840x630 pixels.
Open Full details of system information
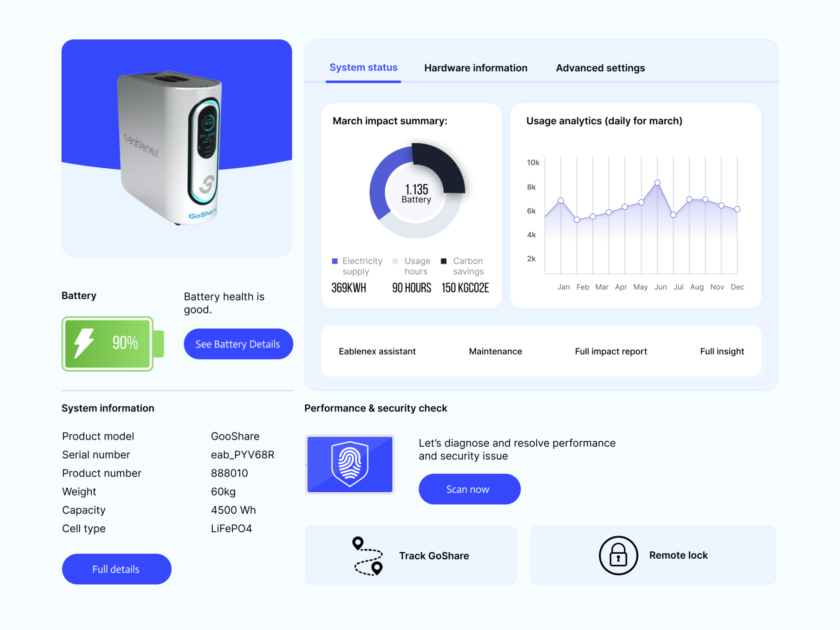116,569
